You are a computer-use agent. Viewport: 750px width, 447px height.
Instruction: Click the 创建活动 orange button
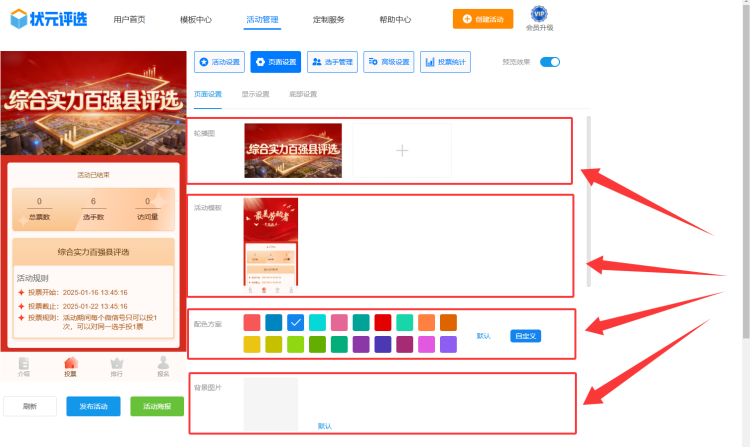(x=483, y=19)
